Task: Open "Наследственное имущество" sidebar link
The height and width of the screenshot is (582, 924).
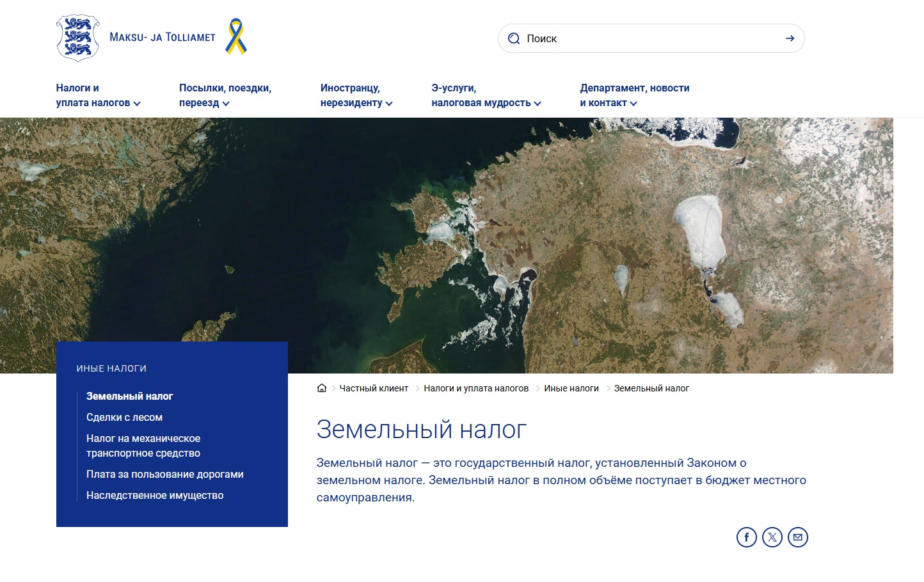Action: tap(155, 495)
